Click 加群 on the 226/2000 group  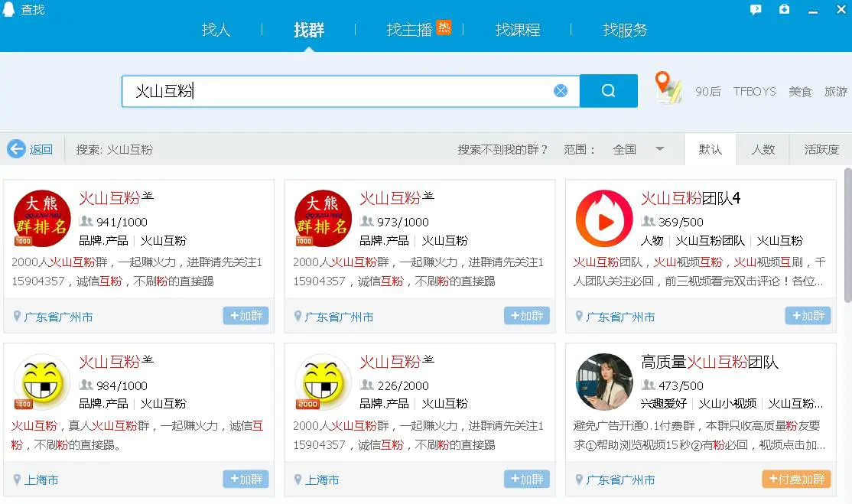point(526,479)
